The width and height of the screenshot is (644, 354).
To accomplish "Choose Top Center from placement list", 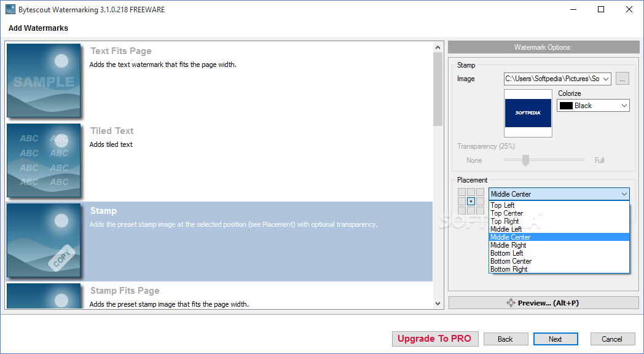I will coord(559,213).
